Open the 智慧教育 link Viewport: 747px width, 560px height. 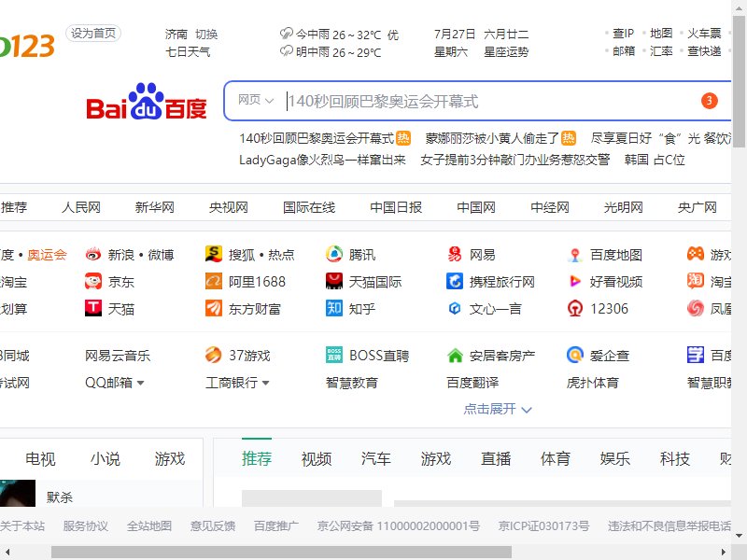(352, 383)
